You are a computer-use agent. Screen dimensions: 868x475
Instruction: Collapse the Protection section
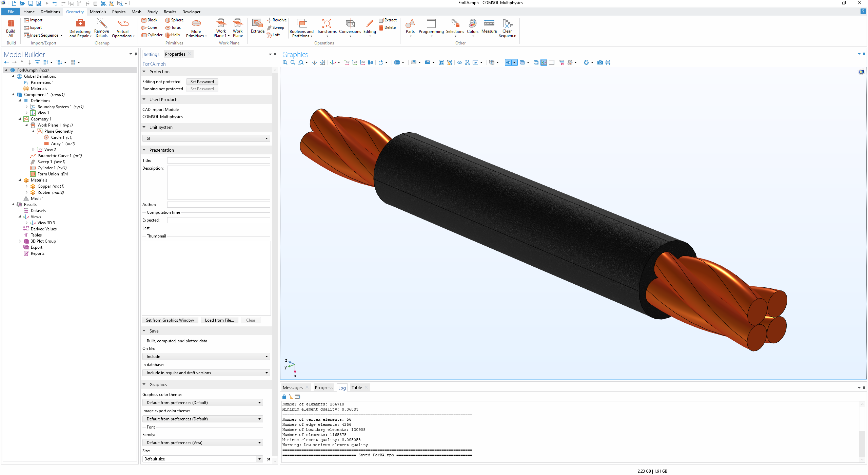tap(144, 72)
